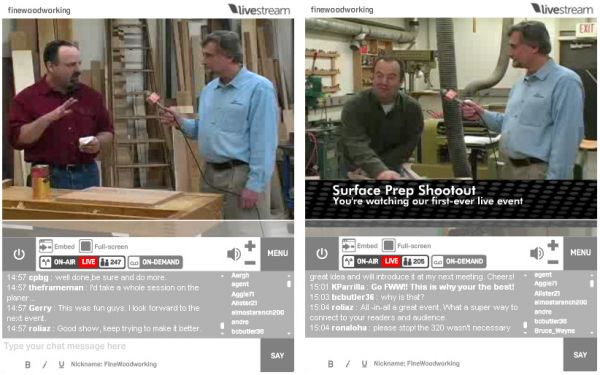Open Full-screen in the left player
This screenshot has height=375, width=600.
tap(86, 246)
